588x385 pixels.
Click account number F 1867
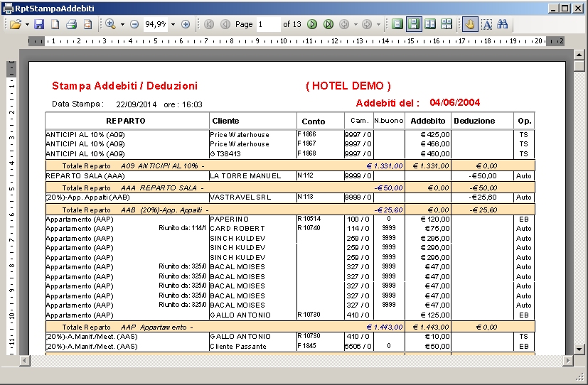[306, 143]
